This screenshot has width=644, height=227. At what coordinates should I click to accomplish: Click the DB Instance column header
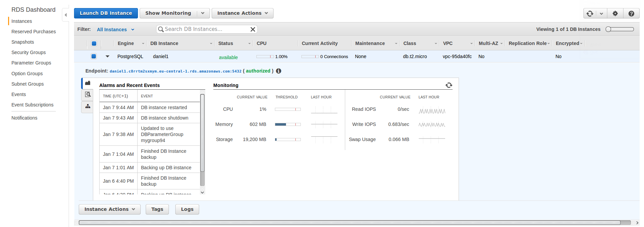pos(164,43)
